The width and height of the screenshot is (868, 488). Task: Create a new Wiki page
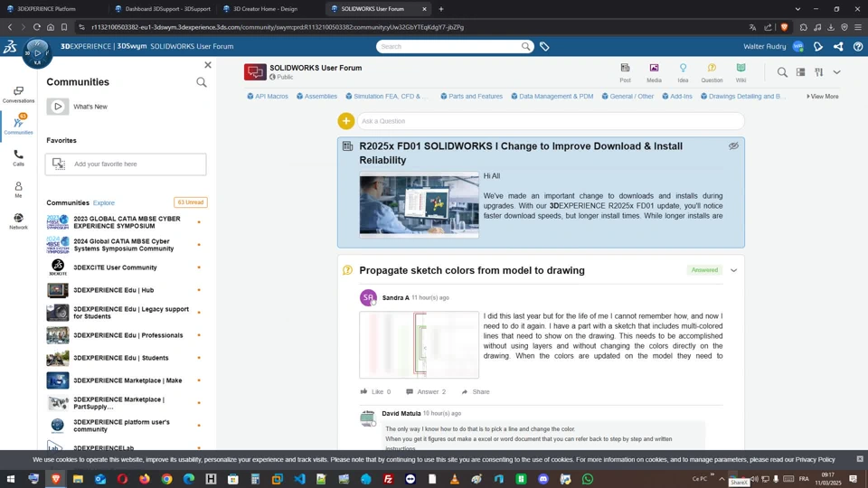(741, 72)
